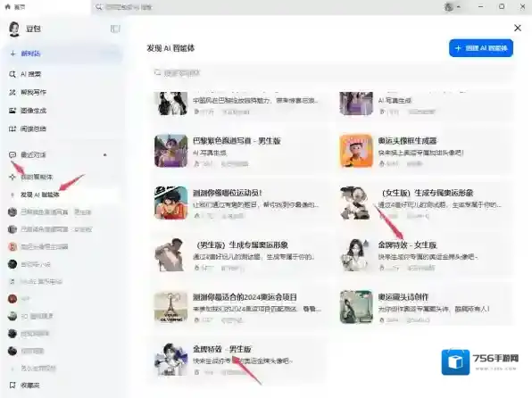The height and width of the screenshot is (398, 532).
Task: Open the 测测你最适合的2024奥运会项目 title
Action: coord(245,297)
